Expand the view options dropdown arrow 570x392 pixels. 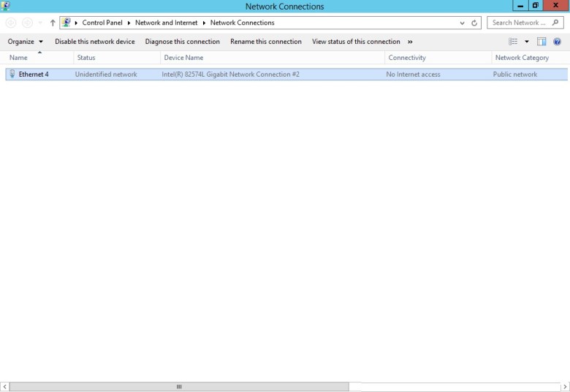click(x=527, y=42)
